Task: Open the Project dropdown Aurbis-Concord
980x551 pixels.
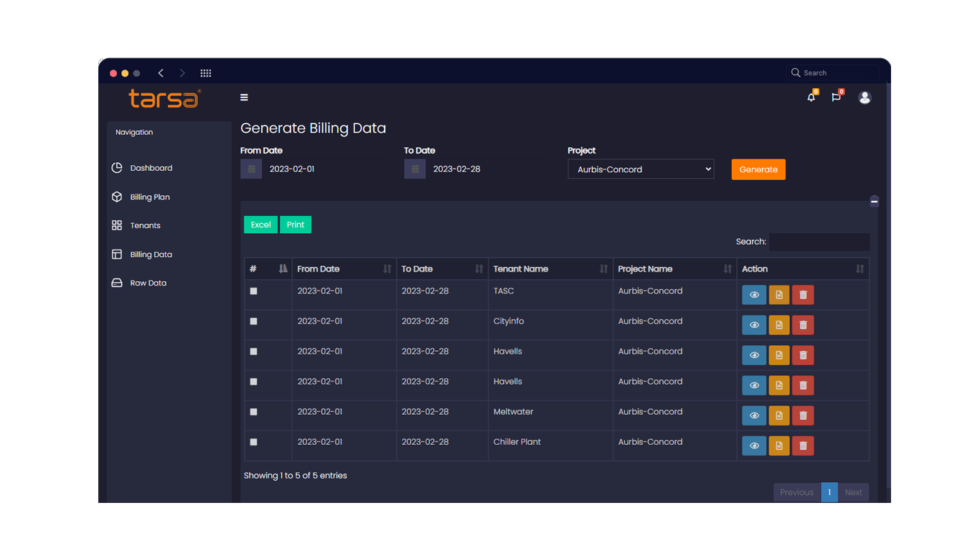Action: point(641,169)
